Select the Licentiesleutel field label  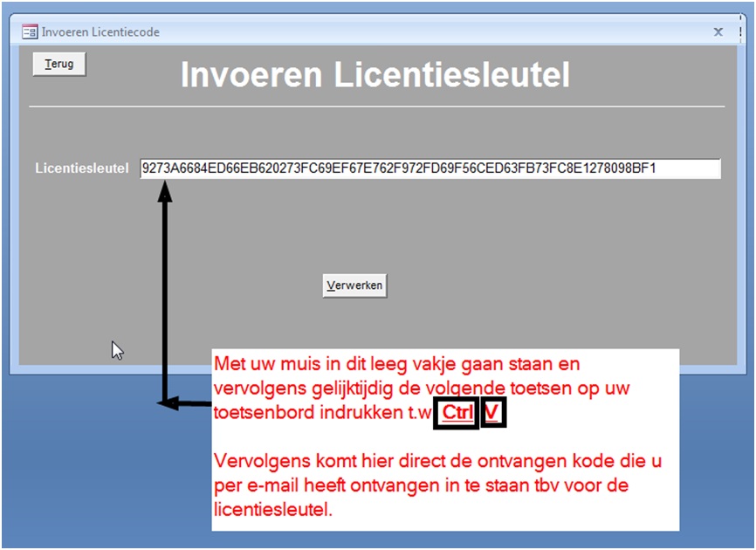82,168
